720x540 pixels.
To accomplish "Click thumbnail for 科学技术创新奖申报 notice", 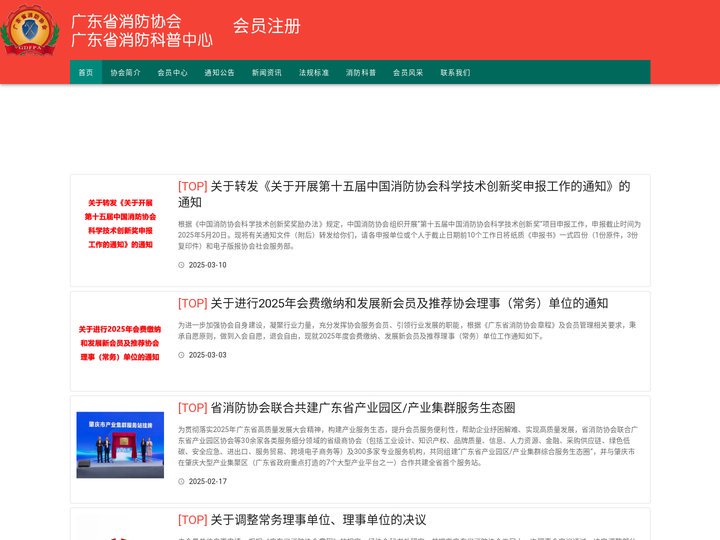I will point(120,224).
